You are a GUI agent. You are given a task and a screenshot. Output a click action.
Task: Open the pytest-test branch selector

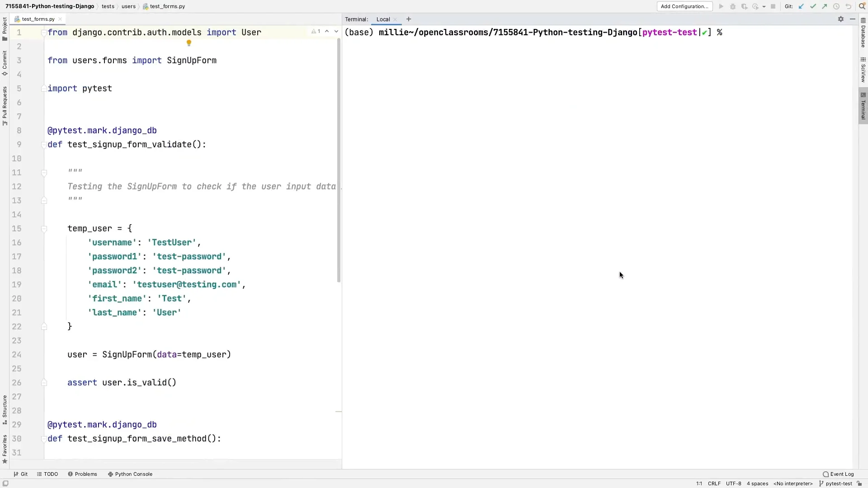coord(838,483)
